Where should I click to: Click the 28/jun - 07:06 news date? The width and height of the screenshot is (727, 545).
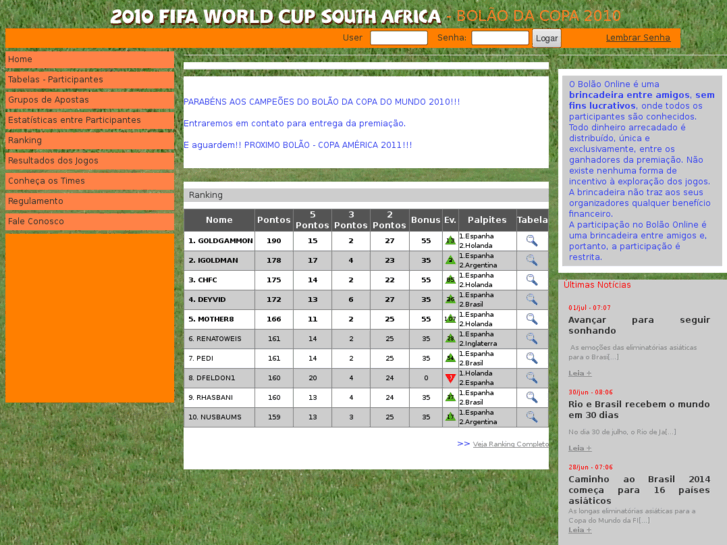(590, 467)
